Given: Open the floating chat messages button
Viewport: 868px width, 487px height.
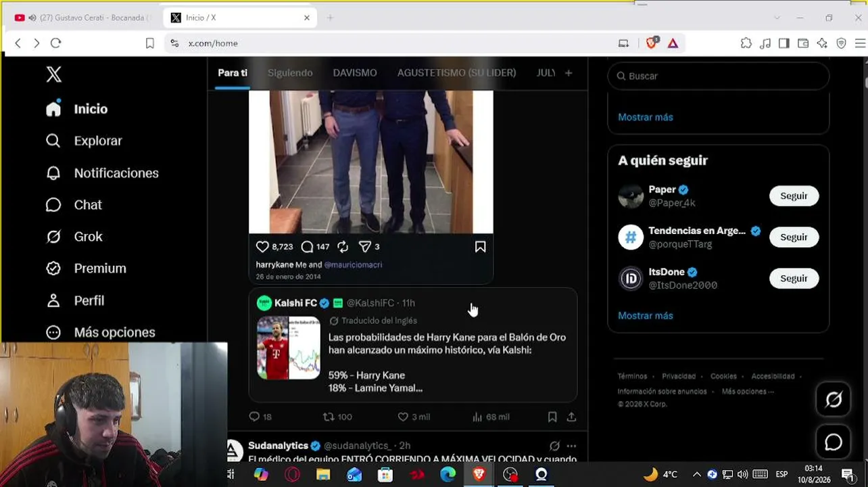Looking at the screenshot, I should [834, 442].
